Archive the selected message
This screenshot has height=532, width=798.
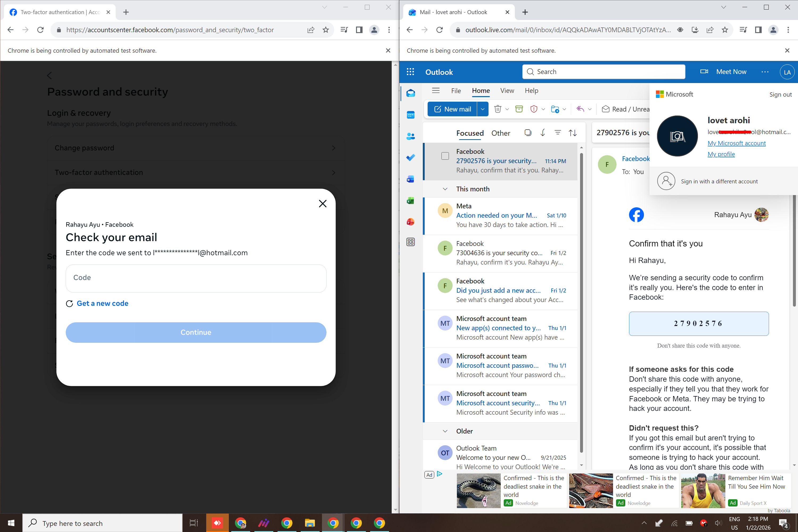[x=519, y=109]
